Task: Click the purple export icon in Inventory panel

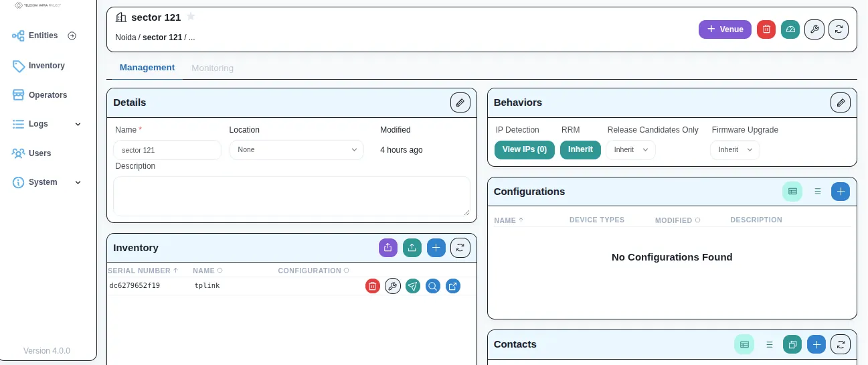Action: tap(388, 248)
